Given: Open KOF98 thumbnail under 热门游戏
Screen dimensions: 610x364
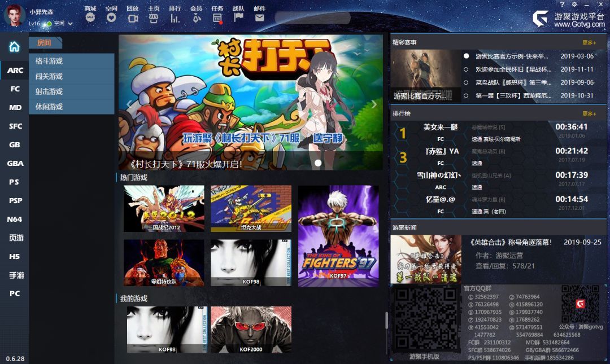Looking at the screenshot, I should 251,263.
